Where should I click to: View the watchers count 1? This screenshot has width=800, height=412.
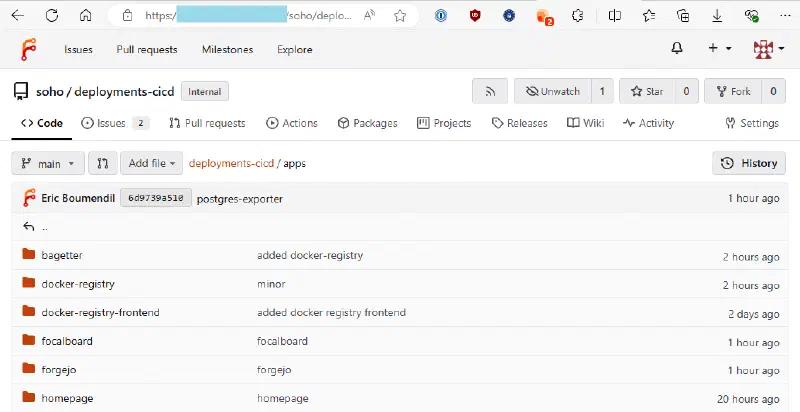[x=602, y=91]
